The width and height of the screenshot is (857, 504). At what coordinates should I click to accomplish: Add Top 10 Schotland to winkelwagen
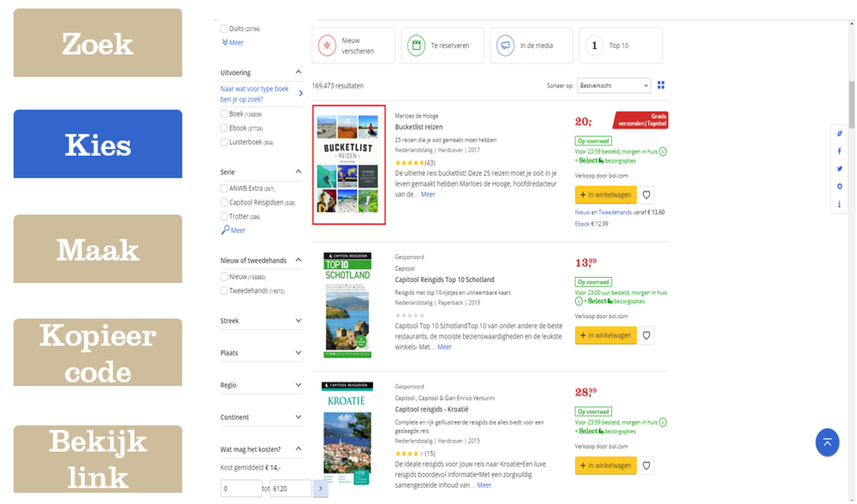pyautogui.click(x=605, y=335)
